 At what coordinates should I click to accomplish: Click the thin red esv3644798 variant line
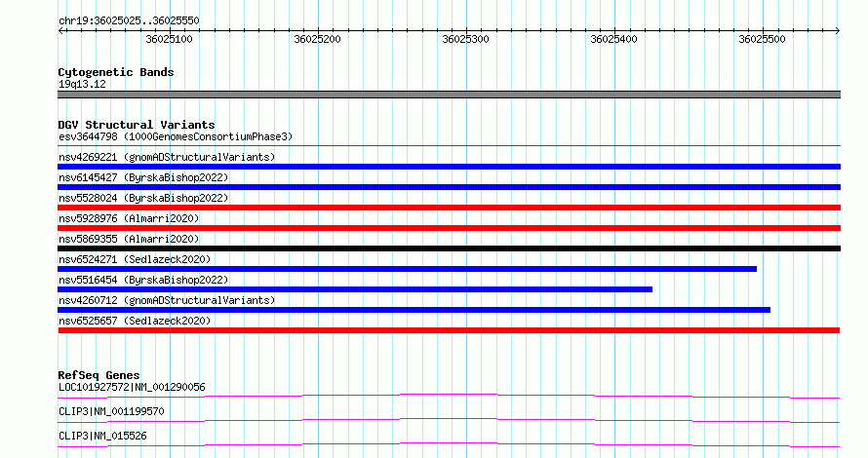click(x=449, y=146)
